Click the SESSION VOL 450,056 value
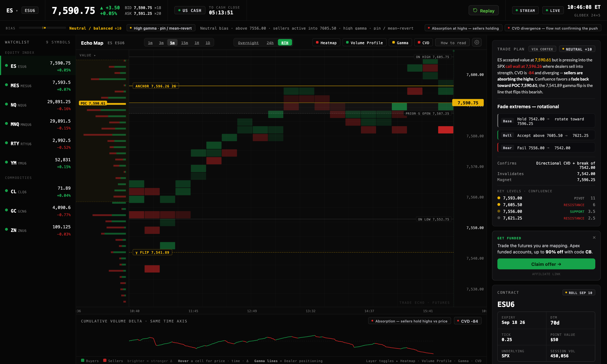 point(559,356)
